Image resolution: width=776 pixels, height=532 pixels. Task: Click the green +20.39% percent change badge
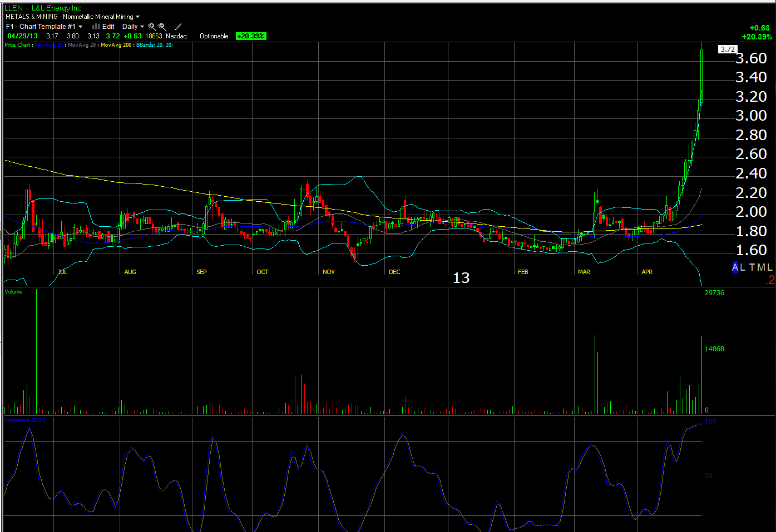(251, 36)
